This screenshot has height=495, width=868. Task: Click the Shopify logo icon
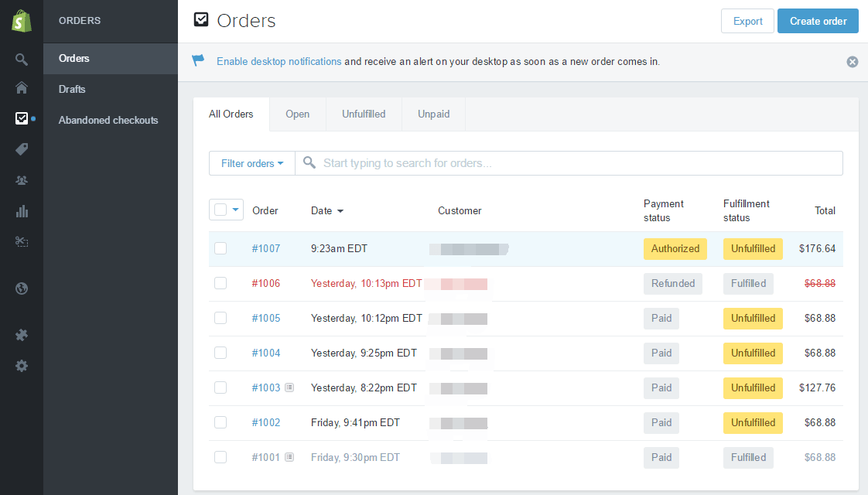[x=22, y=21]
